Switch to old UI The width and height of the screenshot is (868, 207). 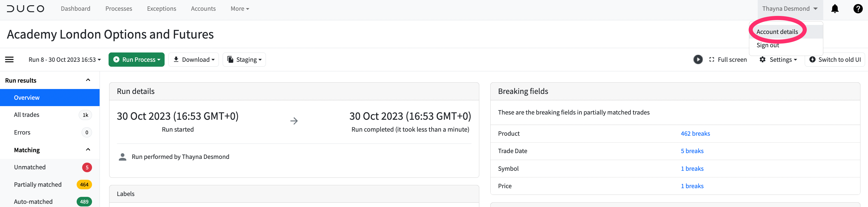coord(835,59)
